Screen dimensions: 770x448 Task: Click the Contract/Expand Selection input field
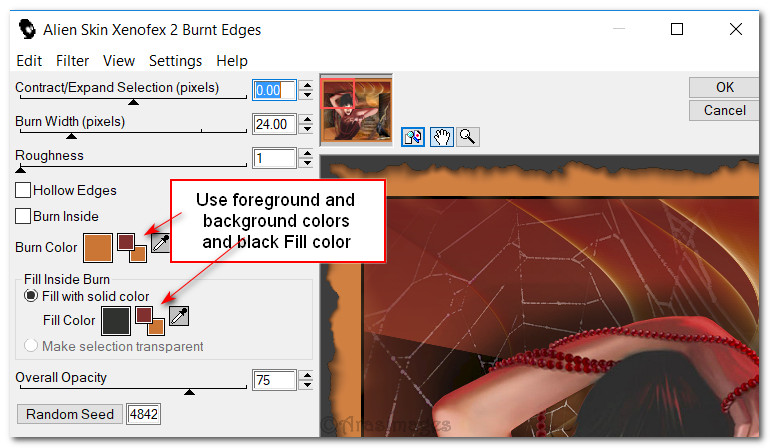275,90
